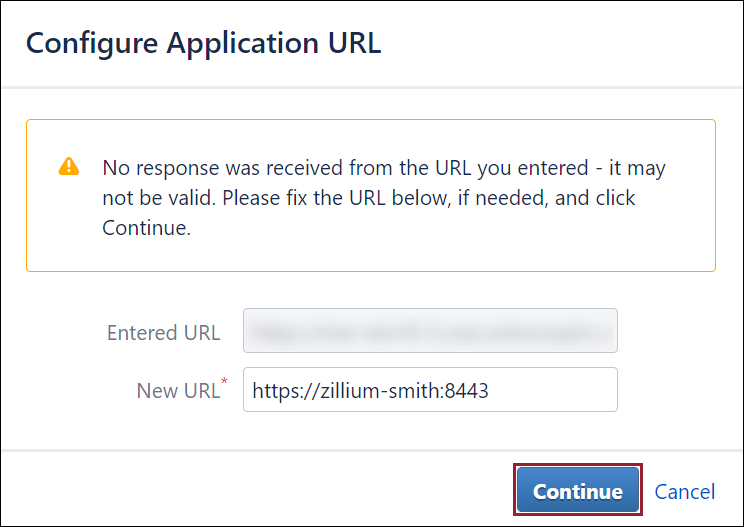Click the word 'Continue.' in warning message
This screenshot has width=744, height=527.
(146, 229)
